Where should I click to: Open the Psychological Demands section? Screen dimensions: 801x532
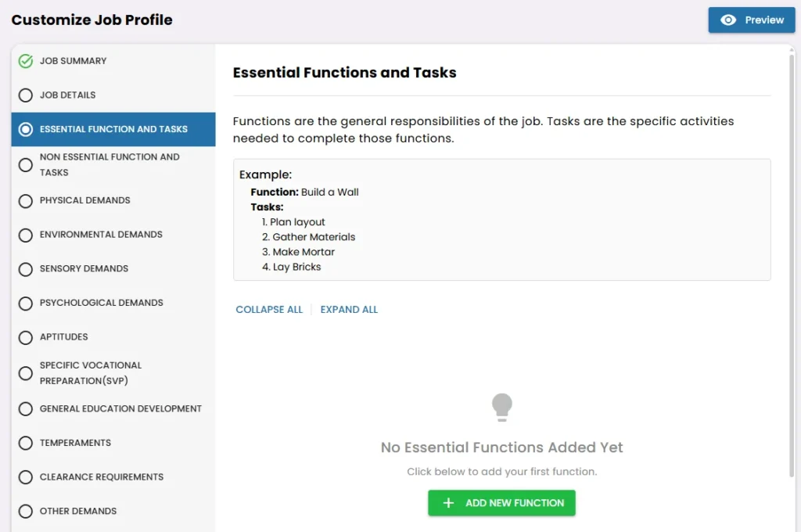point(101,303)
